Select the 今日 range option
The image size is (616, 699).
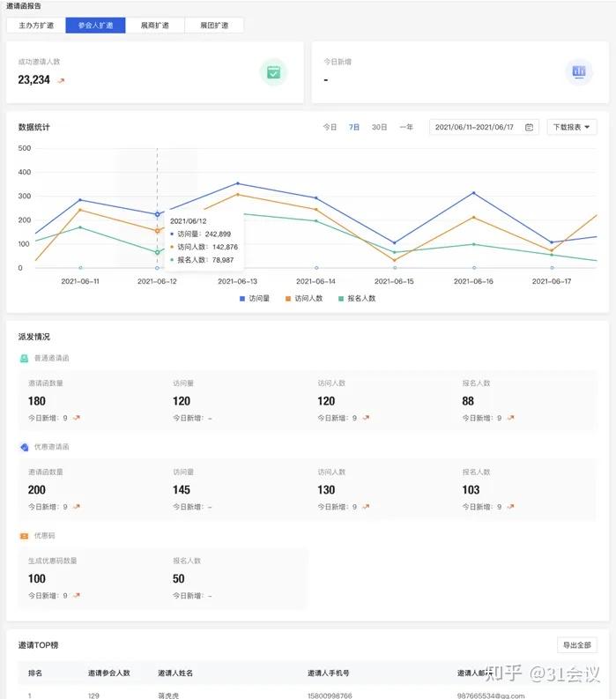tap(330, 127)
